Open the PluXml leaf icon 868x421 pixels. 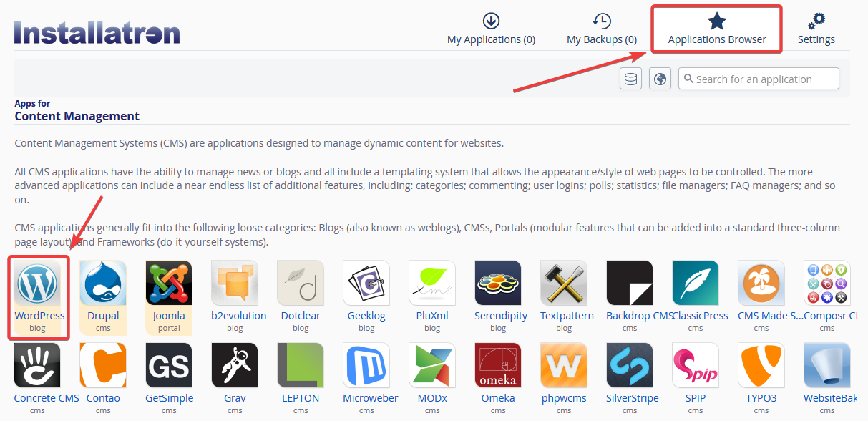(x=432, y=283)
